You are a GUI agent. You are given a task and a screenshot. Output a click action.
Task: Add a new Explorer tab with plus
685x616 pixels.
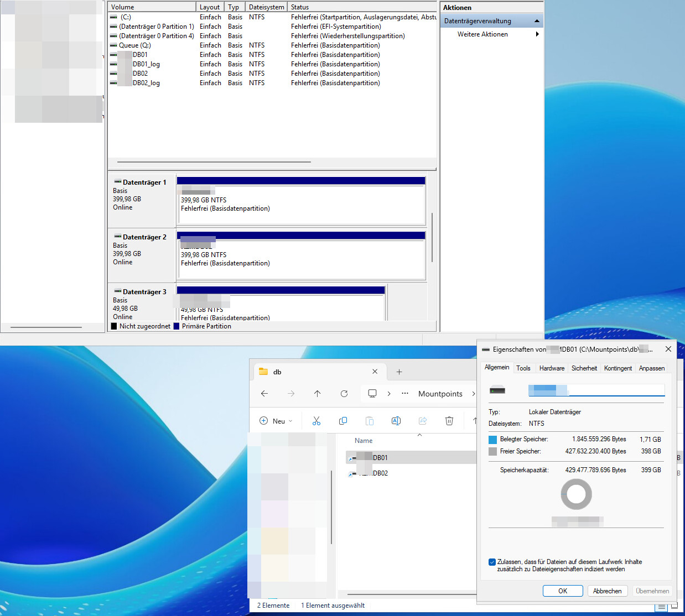(399, 372)
